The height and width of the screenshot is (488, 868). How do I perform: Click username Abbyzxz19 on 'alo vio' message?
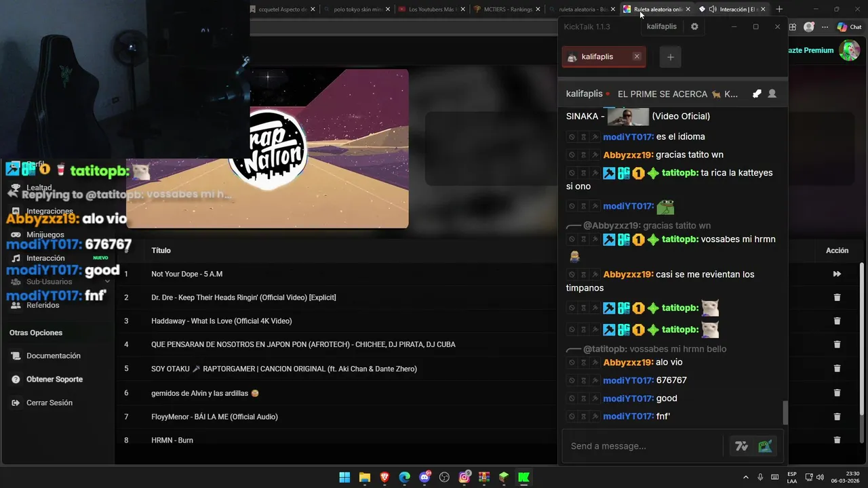coord(628,362)
